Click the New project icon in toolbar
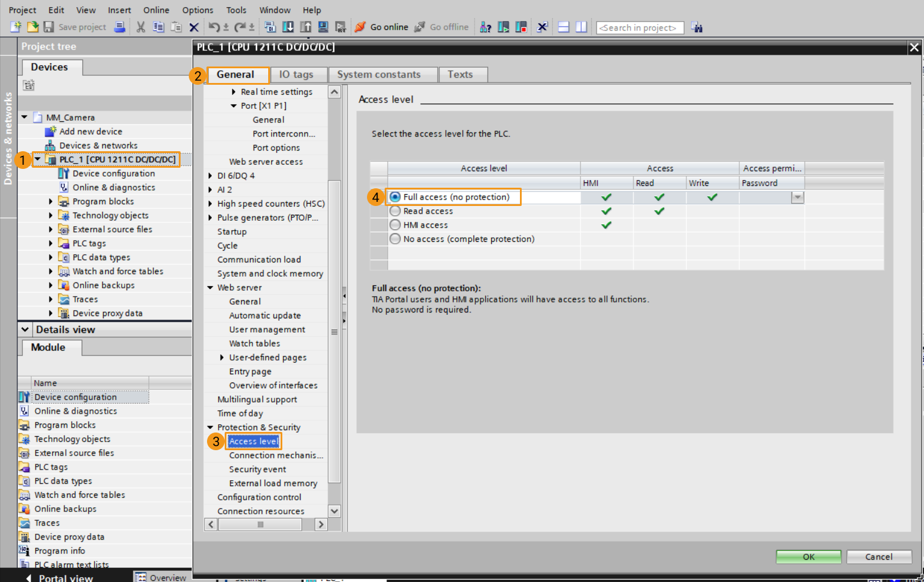The height and width of the screenshot is (582, 924). click(16, 27)
